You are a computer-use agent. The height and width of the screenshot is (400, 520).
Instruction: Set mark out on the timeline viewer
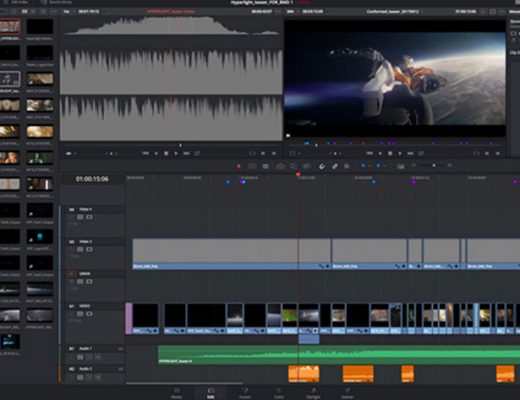(498, 153)
